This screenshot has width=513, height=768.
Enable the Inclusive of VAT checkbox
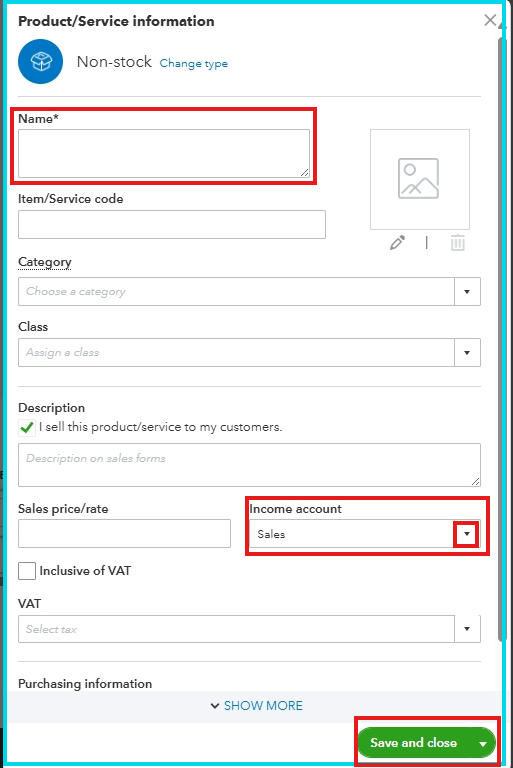pyautogui.click(x=27, y=571)
